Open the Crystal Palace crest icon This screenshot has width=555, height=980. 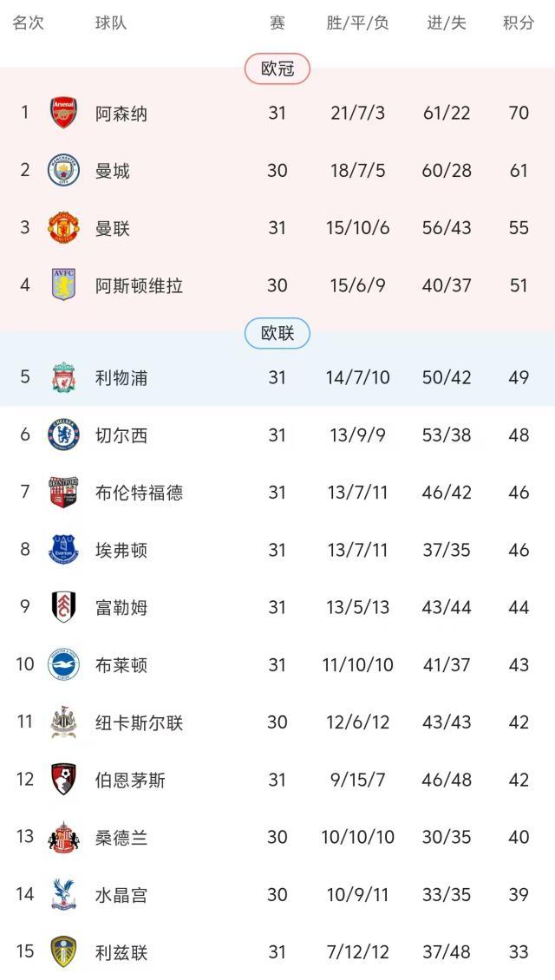point(63,894)
